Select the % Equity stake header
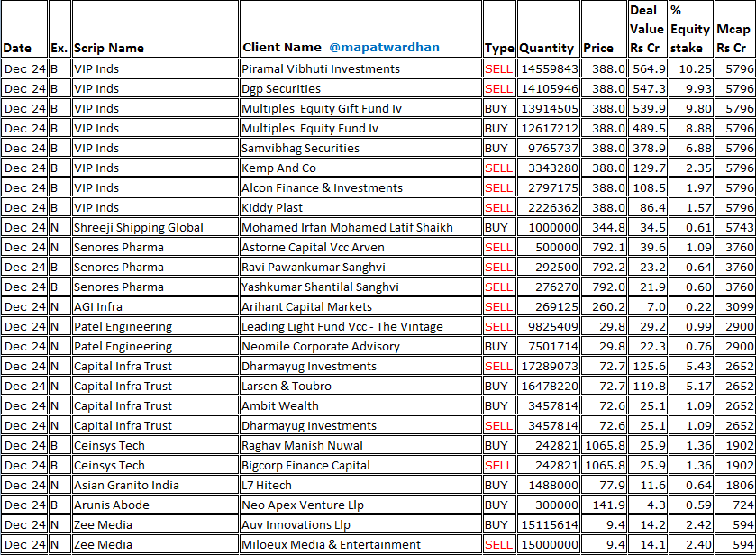 click(x=690, y=29)
